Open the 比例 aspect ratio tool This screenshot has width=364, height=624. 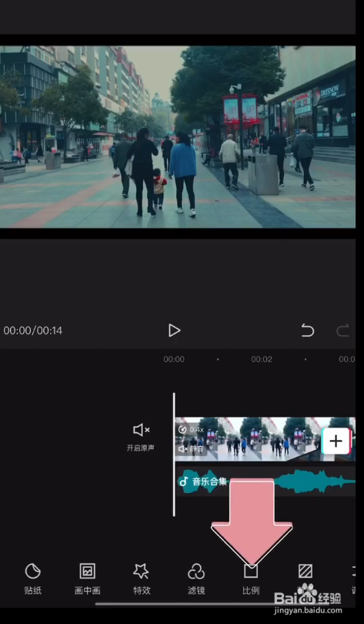tap(251, 579)
